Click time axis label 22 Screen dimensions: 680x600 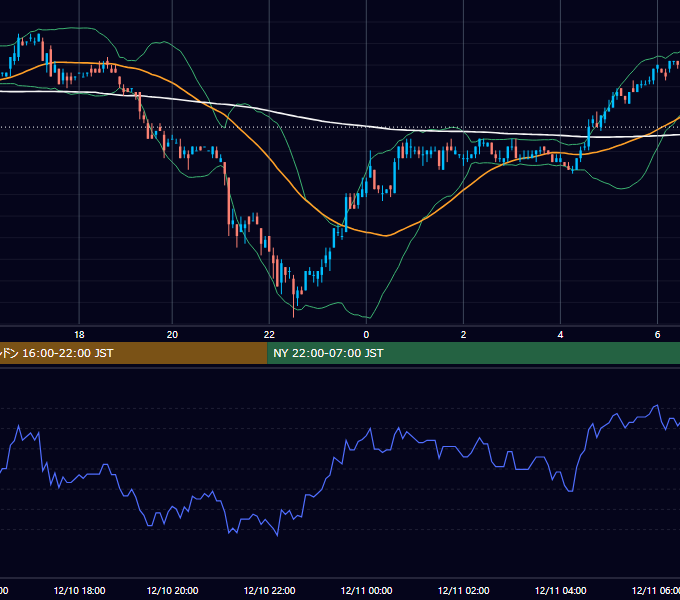click(269, 335)
